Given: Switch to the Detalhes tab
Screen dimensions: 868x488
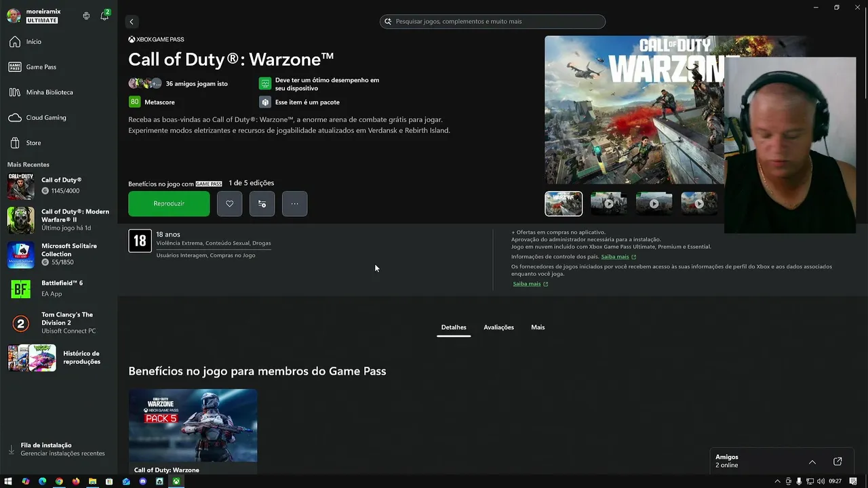Looking at the screenshot, I should click(x=454, y=327).
